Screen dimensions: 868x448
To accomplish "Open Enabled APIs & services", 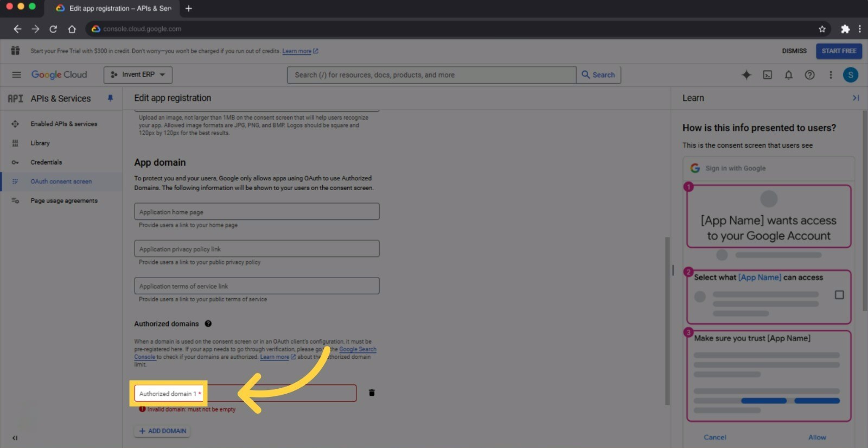I will click(x=64, y=124).
